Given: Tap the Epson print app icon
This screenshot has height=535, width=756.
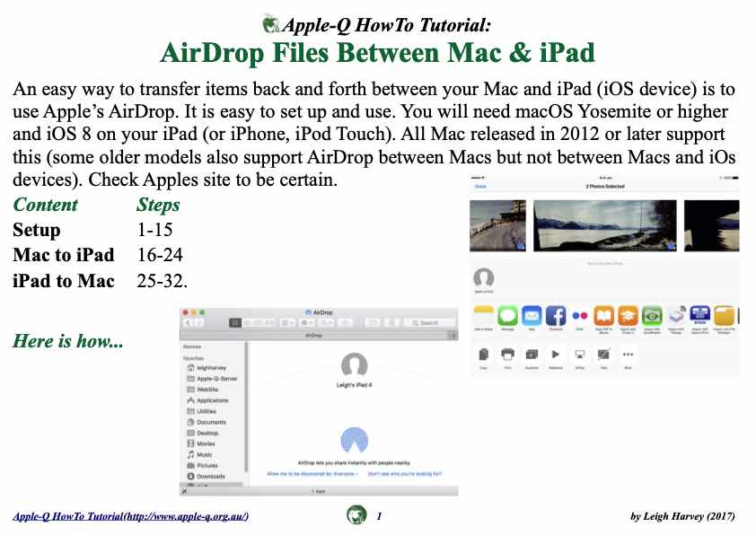Looking at the screenshot, I should click(699, 316).
